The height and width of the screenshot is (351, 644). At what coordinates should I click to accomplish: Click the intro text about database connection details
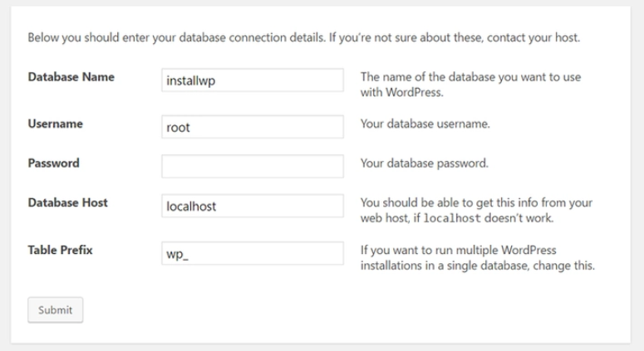point(304,37)
